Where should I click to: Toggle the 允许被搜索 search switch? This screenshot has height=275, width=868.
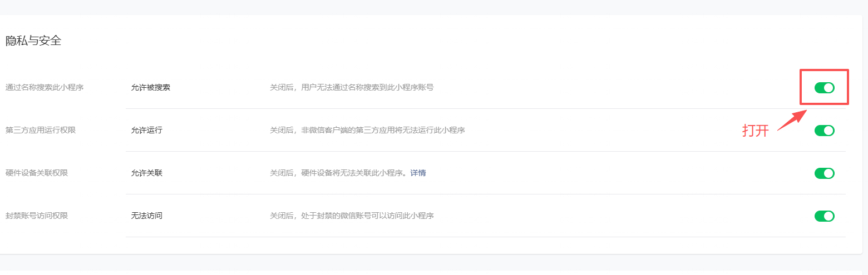click(x=824, y=88)
